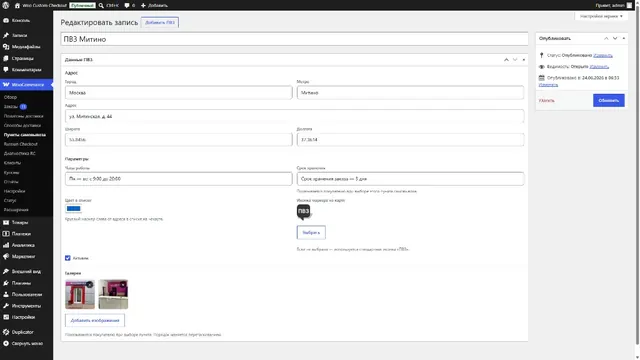Open comments bubble icon in admin bar

tap(127, 5)
